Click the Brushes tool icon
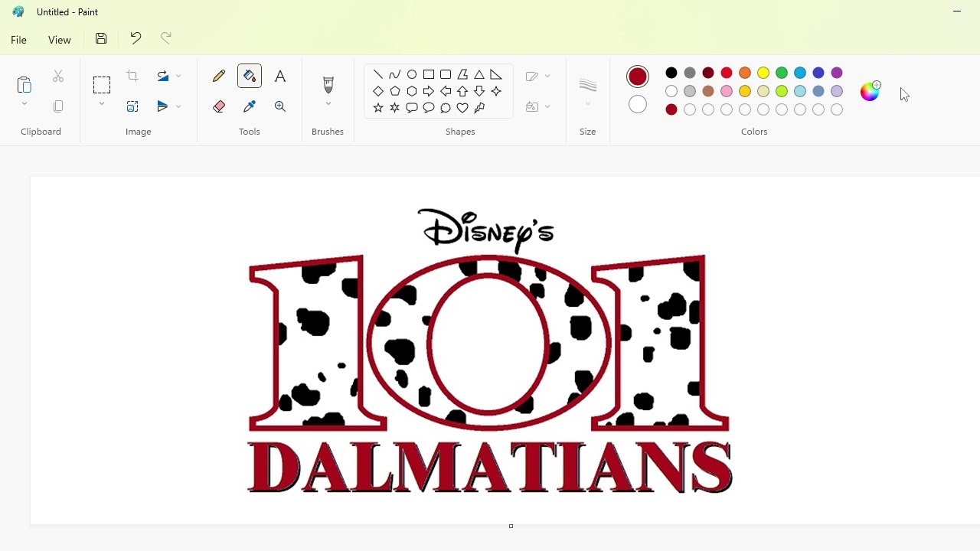This screenshot has height=551, width=980. (328, 84)
